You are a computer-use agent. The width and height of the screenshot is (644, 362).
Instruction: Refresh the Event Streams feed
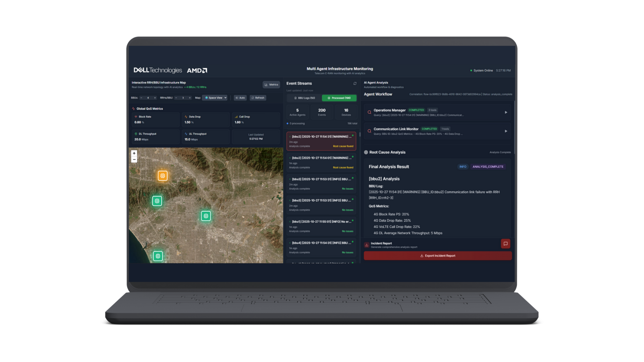355,83
